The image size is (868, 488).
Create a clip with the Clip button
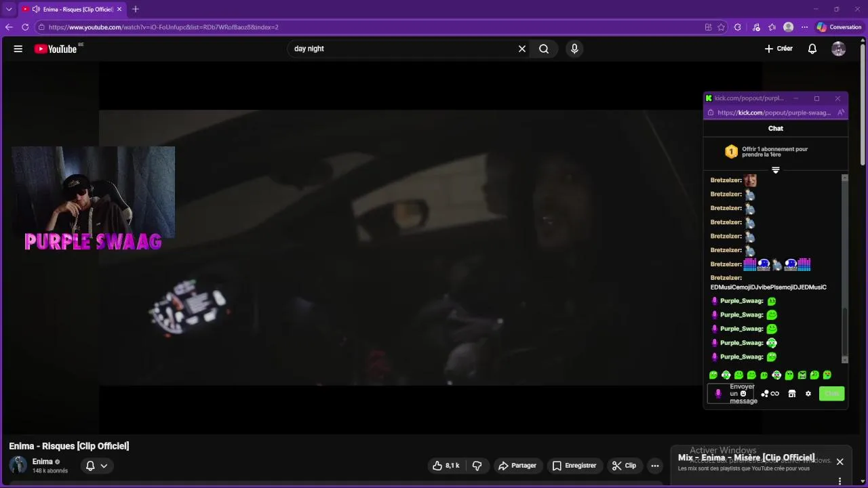[x=624, y=466]
